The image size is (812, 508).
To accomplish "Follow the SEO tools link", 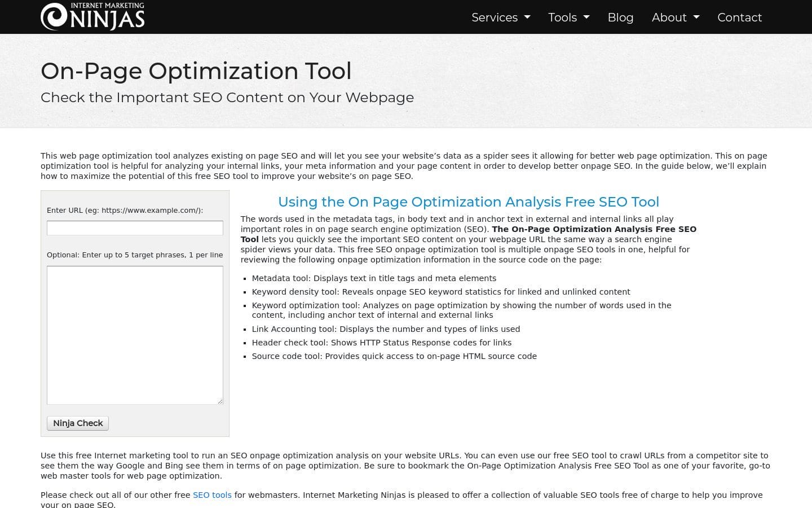I will point(212,495).
